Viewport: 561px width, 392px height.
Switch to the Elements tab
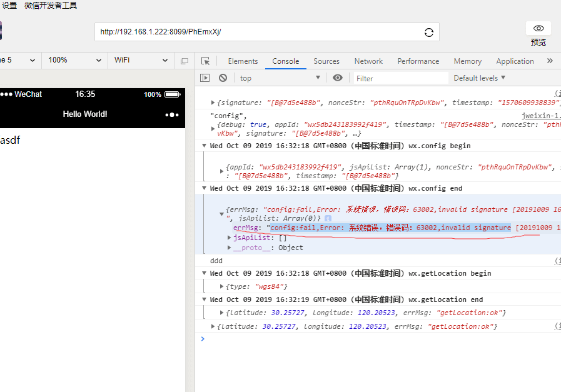pos(243,61)
